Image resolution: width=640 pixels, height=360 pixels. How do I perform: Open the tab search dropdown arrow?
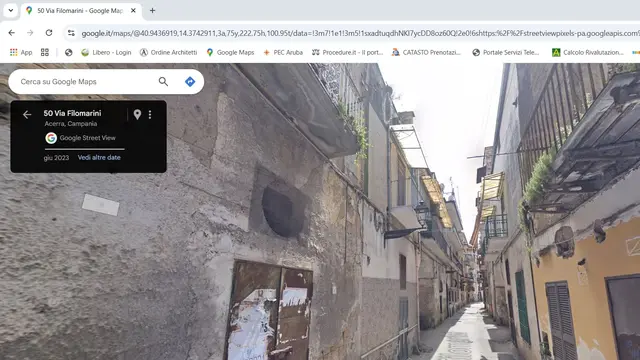tap(11, 11)
